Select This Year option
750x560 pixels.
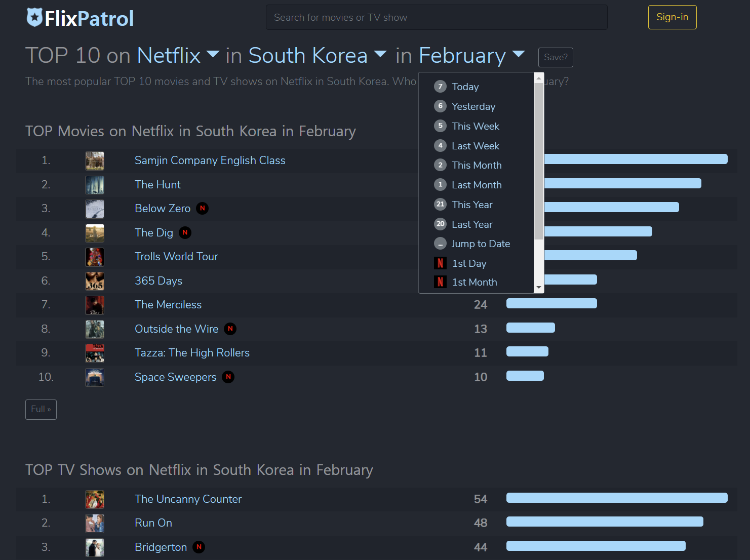click(472, 205)
